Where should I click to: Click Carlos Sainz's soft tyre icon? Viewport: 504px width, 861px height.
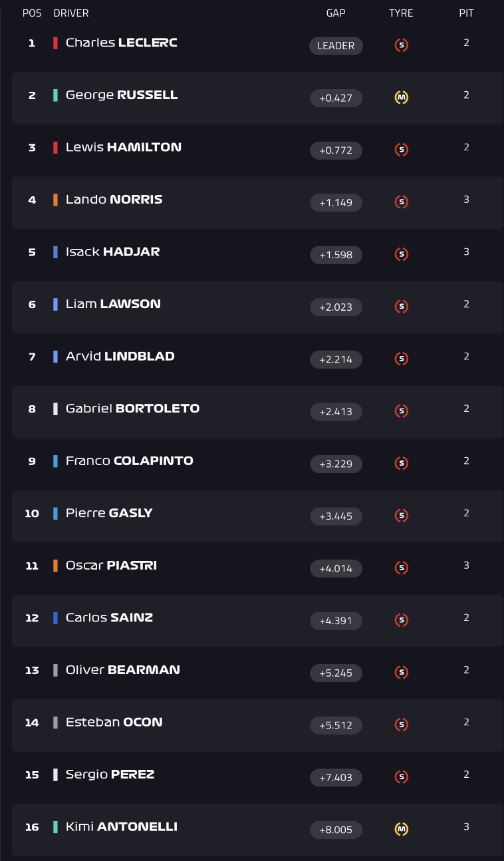click(401, 620)
